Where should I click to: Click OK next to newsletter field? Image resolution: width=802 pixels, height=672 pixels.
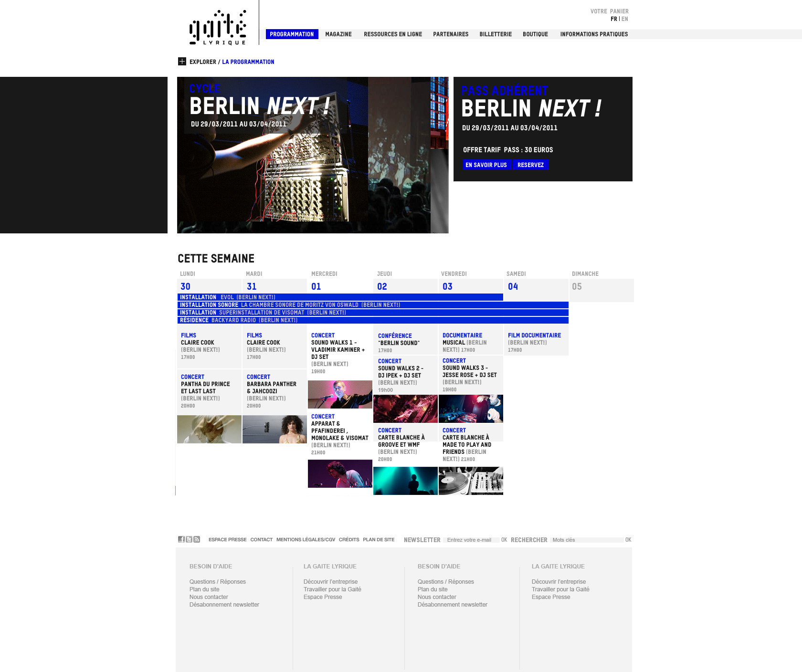(504, 540)
